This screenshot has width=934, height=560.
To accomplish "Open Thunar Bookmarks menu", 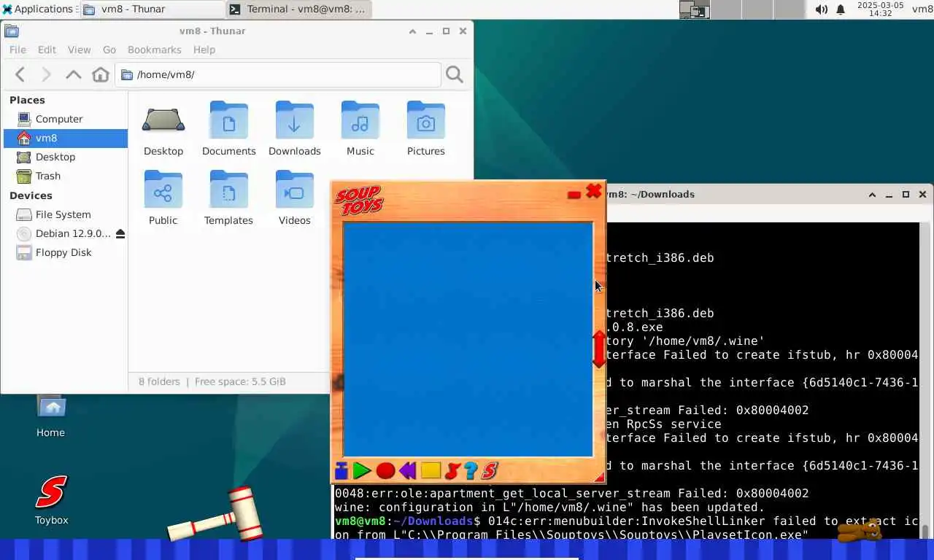I will (154, 50).
